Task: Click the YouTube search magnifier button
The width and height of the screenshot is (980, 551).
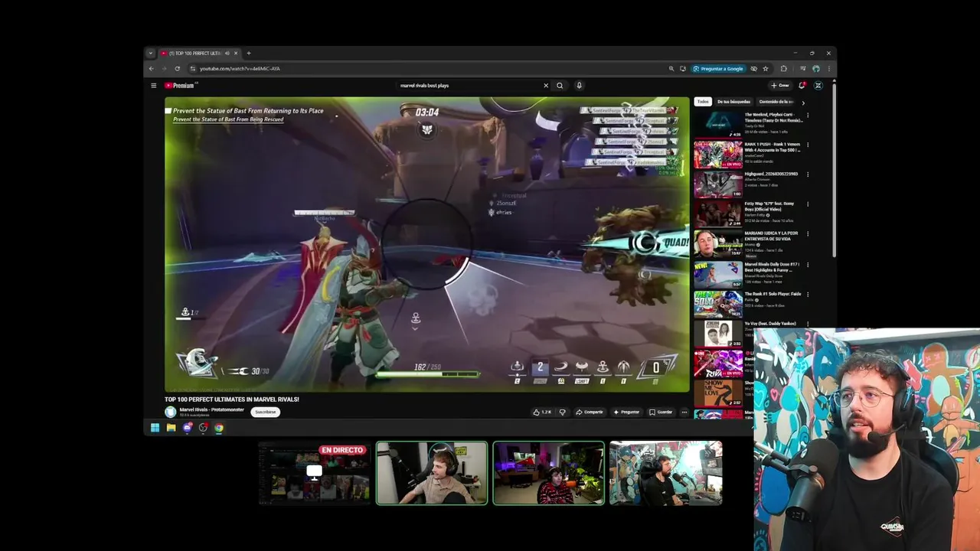Action: tap(560, 86)
